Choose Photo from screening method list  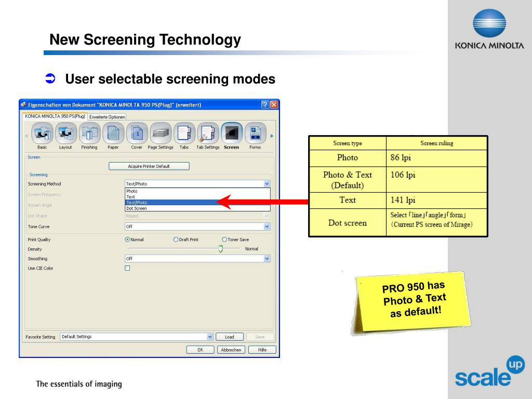(x=197, y=191)
